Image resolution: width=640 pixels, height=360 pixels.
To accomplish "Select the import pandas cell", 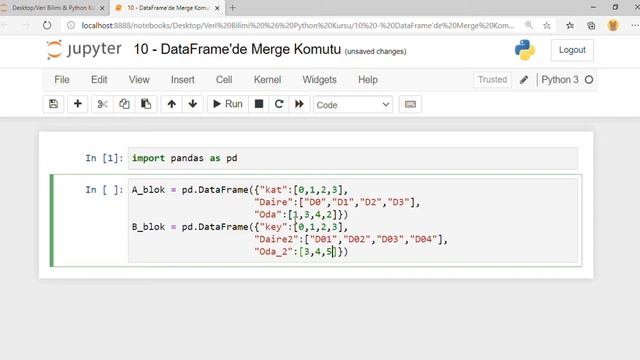I will pyautogui.click(x=353, y=158).
